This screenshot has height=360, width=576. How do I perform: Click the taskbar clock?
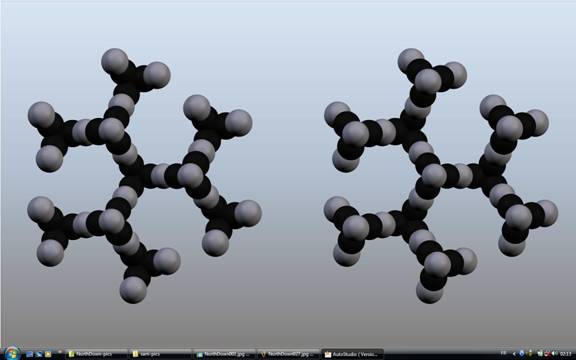(x=566, y=353)
